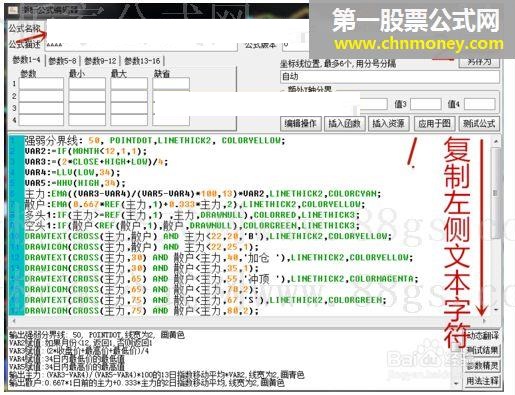Click row 4 最大 value cell
The height and width of the screenshot is (395, 515).
pyautogui.click(x=129, y=120)
